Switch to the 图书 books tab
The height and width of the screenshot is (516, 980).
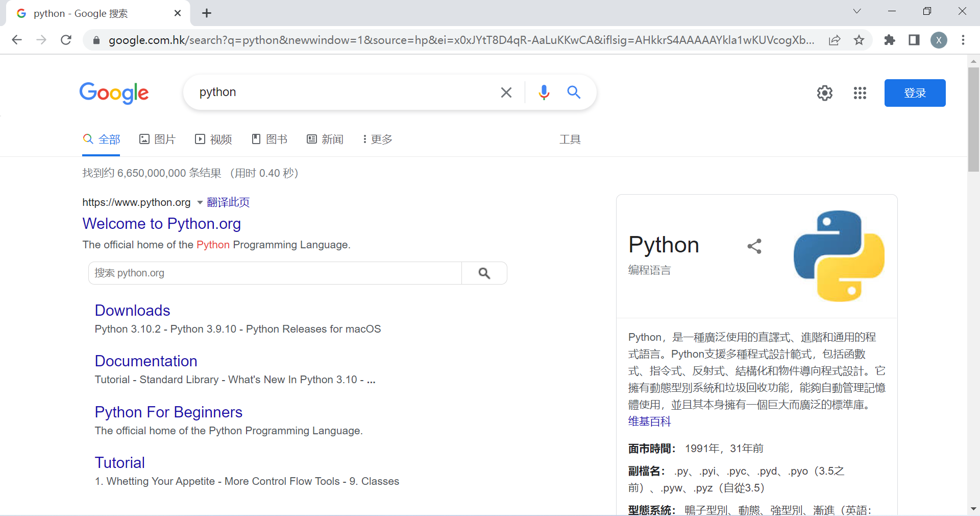point(269,139)
